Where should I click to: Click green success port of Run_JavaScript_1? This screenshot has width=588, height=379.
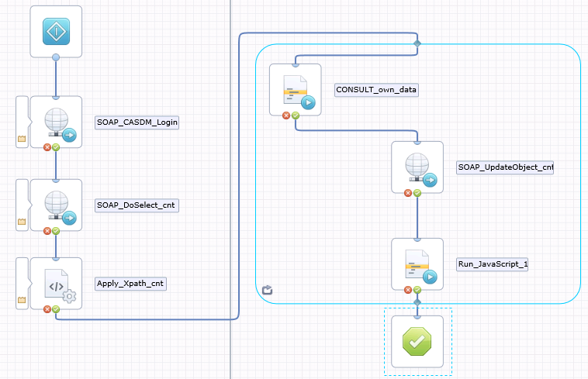coord(417,290)
